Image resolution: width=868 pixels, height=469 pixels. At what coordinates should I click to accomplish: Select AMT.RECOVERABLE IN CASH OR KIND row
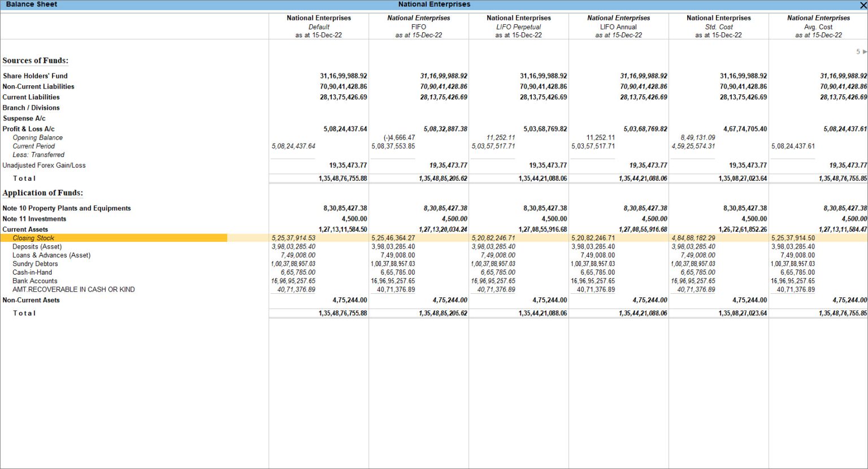click(x=73, y=289)
